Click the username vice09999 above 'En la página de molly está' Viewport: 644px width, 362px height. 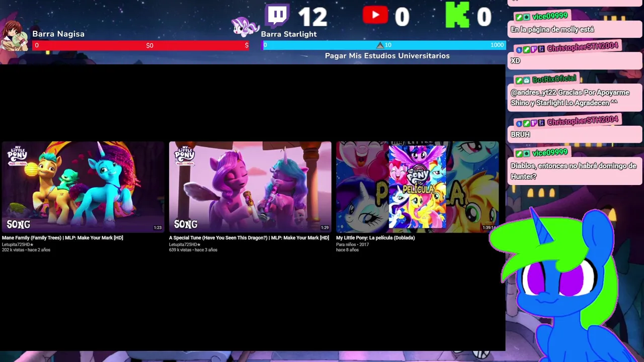pyautogui.click(x=549, y=17)
